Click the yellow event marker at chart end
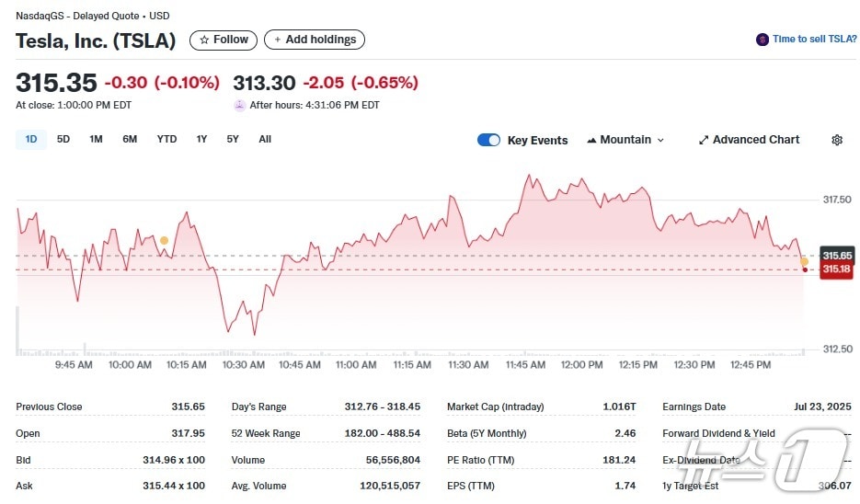This screenshot has height=504, width=860. 804,261
